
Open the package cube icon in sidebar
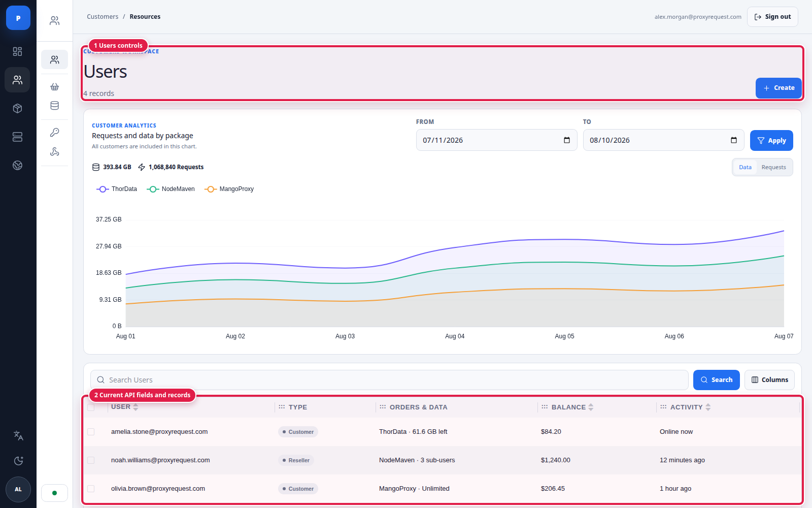pyautogui.click(x=18, y=108)
